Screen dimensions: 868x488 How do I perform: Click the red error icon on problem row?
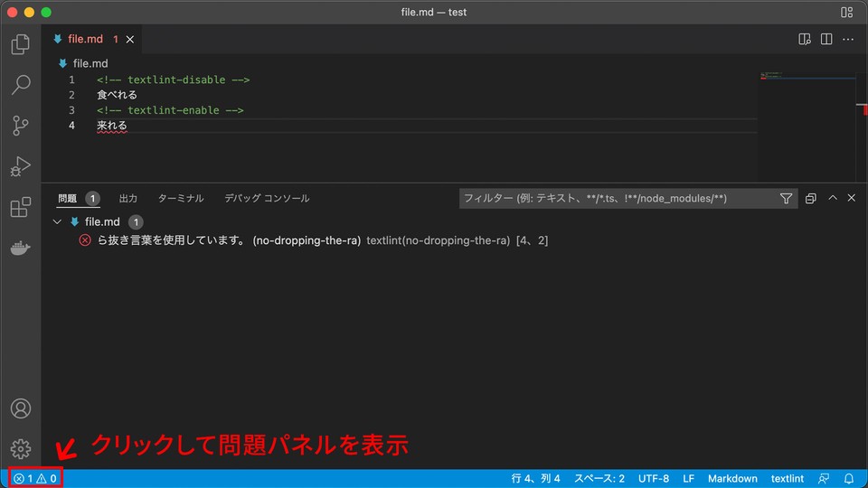pyautogui.click(x=85, y=240)
